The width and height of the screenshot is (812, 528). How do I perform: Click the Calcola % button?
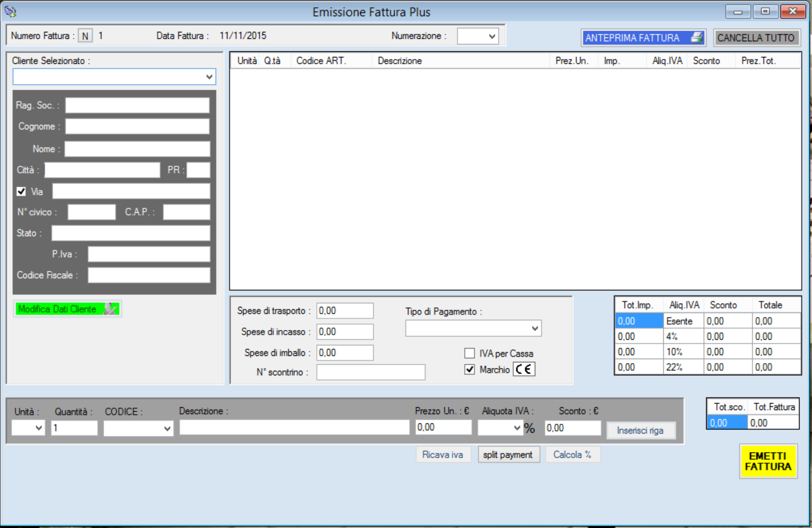572,455
